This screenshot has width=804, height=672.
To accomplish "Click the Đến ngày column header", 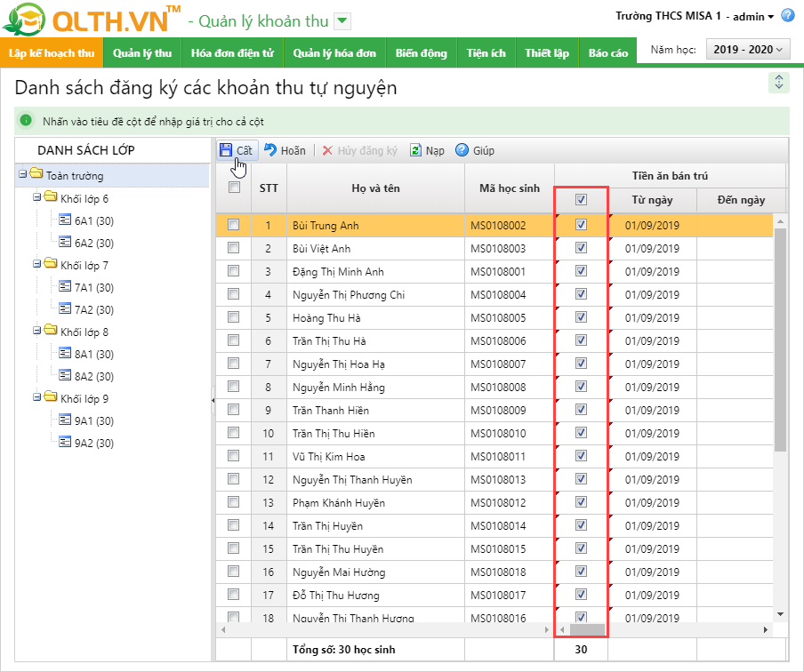I will tap(742, 200).
